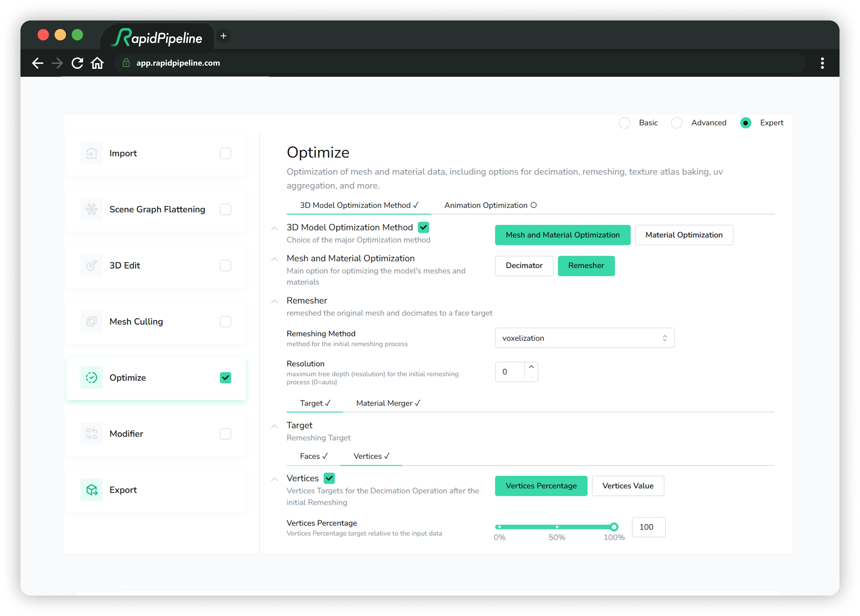Select the Advanced mode radio button
This screenshot has width=860, height=616.
tap(677, 123)
